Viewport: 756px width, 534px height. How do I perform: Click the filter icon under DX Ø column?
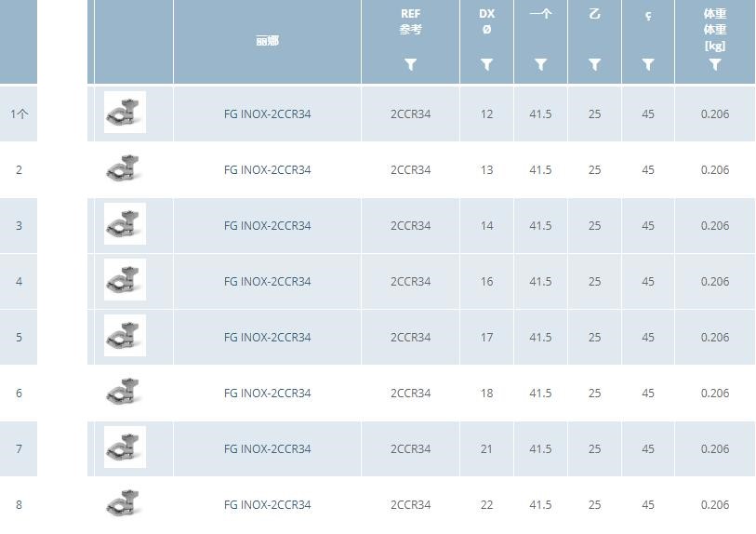pos(486,65)
